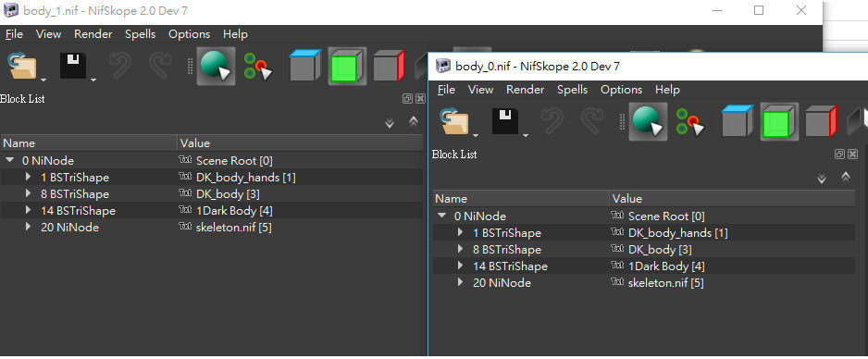The height and width of the screenshot is (359, 868).
Task: Expand 8 BSTriShape in body_0.nif
Action: click(x=460, y=249)
